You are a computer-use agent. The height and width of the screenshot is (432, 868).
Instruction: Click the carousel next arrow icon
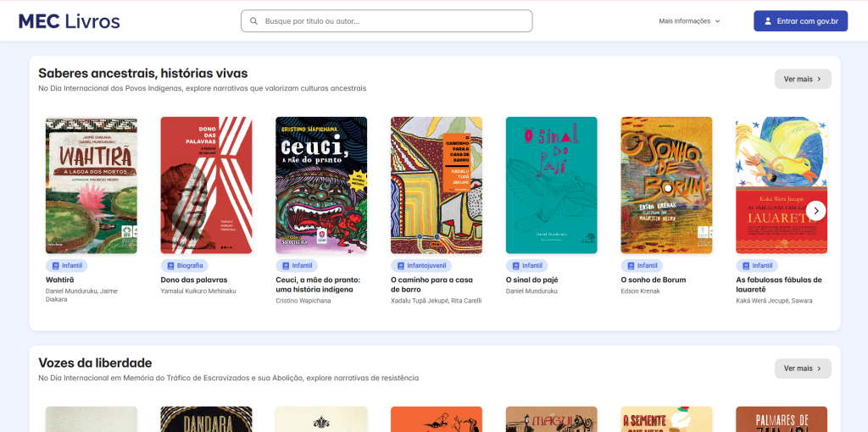click(816, 211)
